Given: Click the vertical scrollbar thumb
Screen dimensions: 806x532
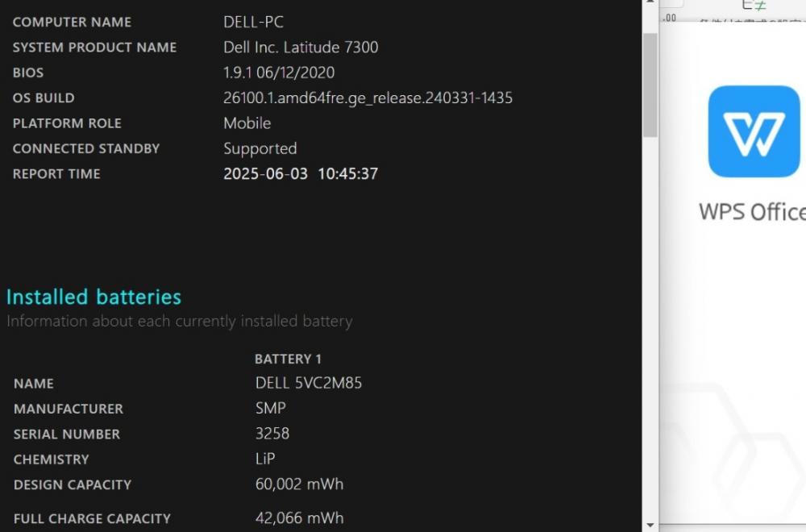Looking at the screenshot, I should point(650,85).
